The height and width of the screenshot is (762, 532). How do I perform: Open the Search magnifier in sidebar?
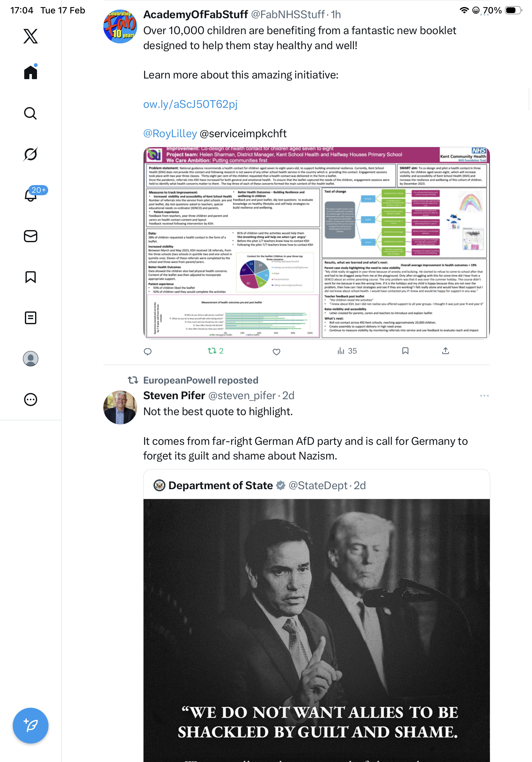pos(31,113)
